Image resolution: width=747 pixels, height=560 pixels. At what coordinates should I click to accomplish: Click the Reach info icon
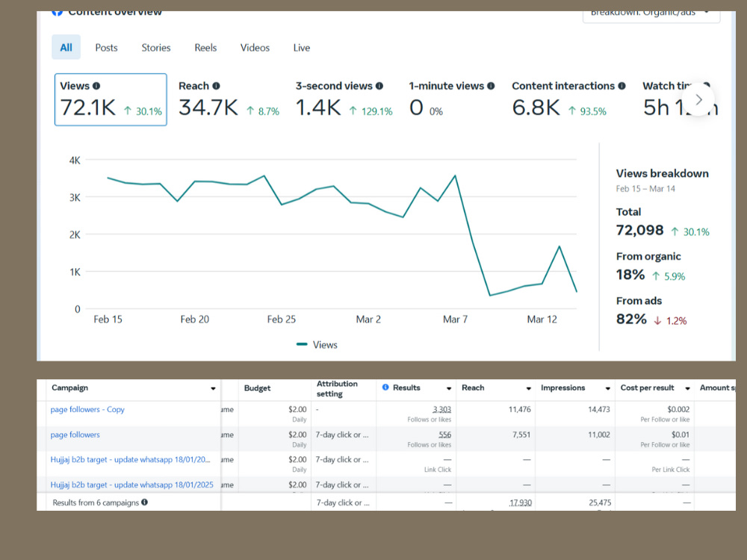(217, 86)
